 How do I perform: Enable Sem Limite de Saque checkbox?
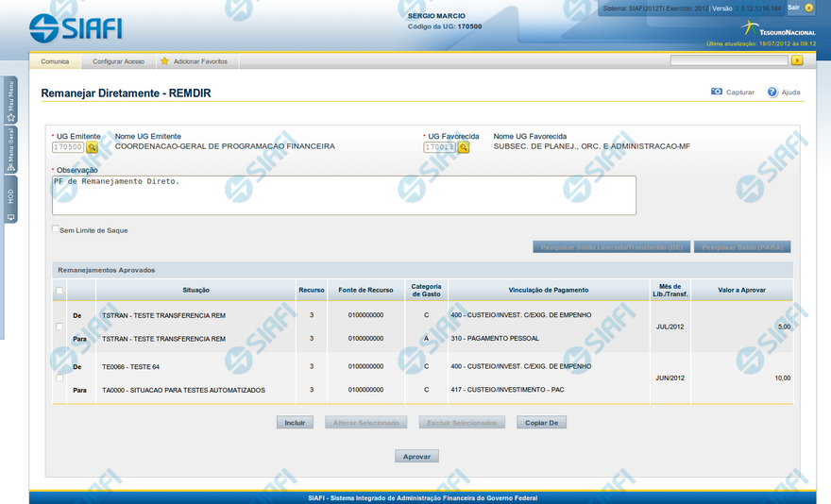click(x=56, y=229)
